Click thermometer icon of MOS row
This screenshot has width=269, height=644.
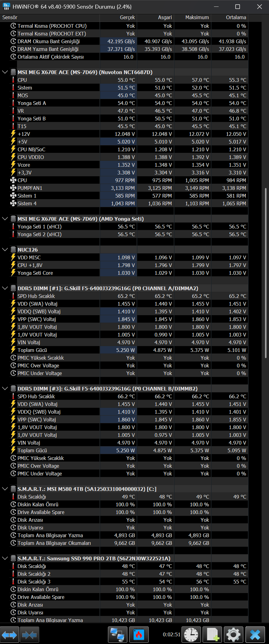click(13, 95)
